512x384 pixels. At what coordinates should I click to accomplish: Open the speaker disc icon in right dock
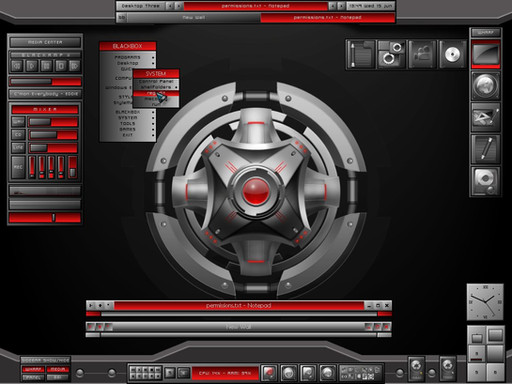coord(485,181)
